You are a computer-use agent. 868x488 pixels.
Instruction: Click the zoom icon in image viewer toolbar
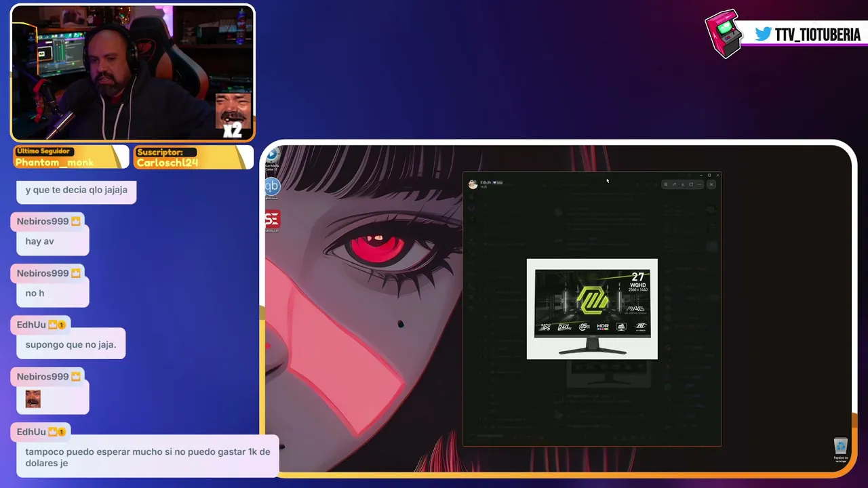coord(666,184)
